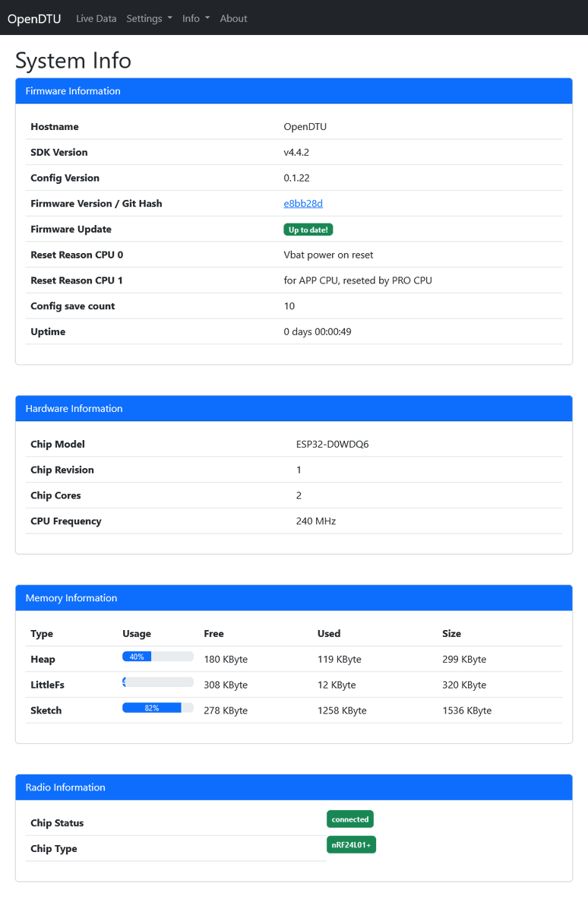Open the Live Data page

click(x=96, y=19)
